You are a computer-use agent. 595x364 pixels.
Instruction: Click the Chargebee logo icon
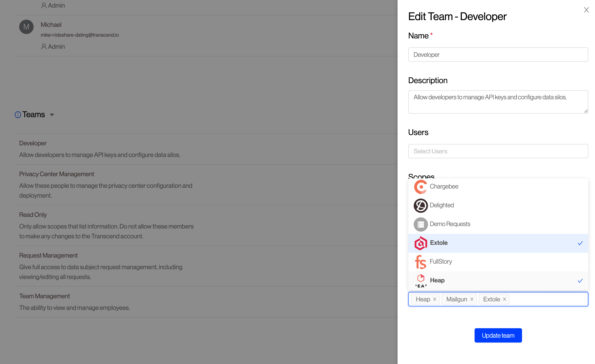[x=420, y=186]
